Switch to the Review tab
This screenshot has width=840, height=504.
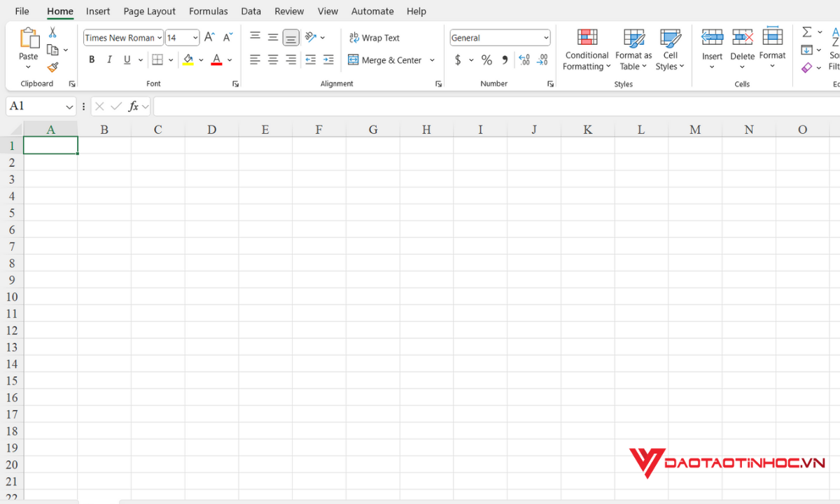pos(289,11)
